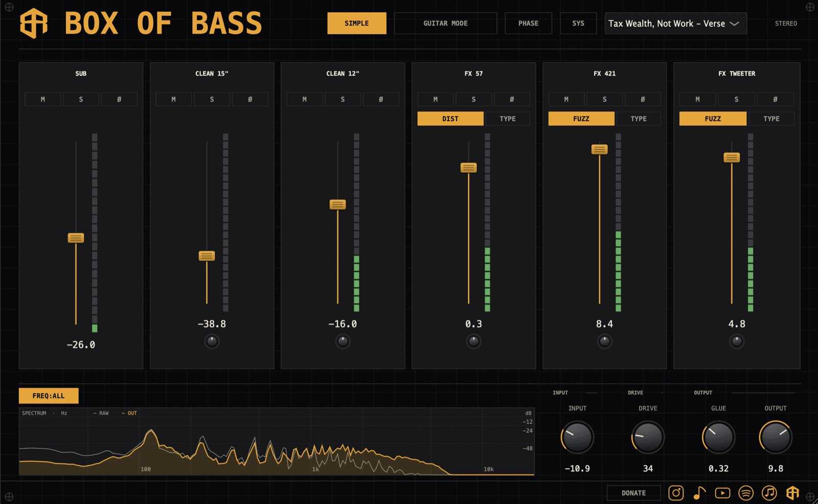Viewport: 818px width, 504px height.
Task: Open the Spotify link icon
Action: [746, 493]
